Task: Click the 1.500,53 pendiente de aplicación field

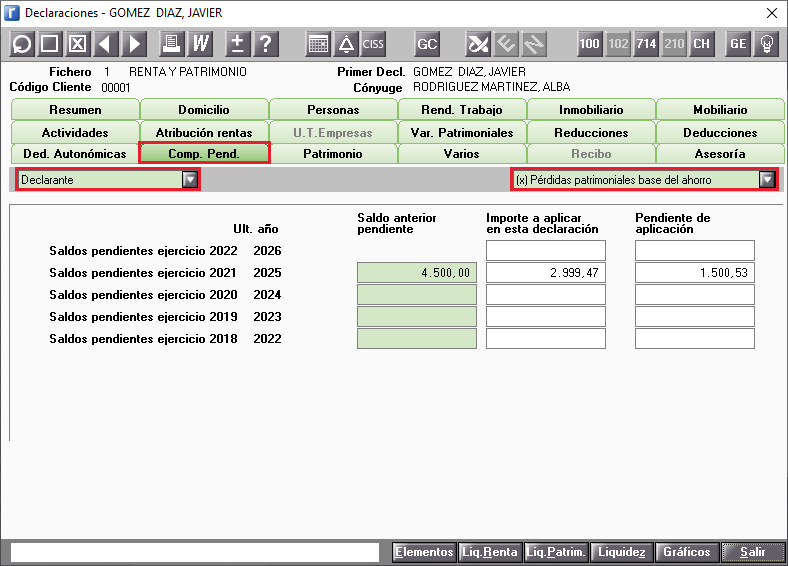Action: click(x=695, y=272)
